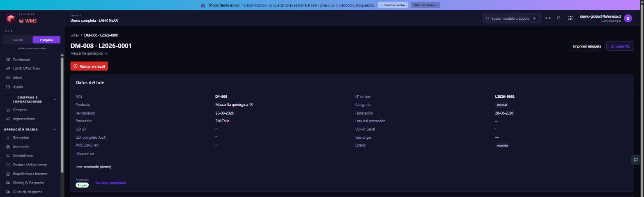The image size is (644, 197).
Task: Focus the Buscar módulo o acción field
Action: point(512,18)
